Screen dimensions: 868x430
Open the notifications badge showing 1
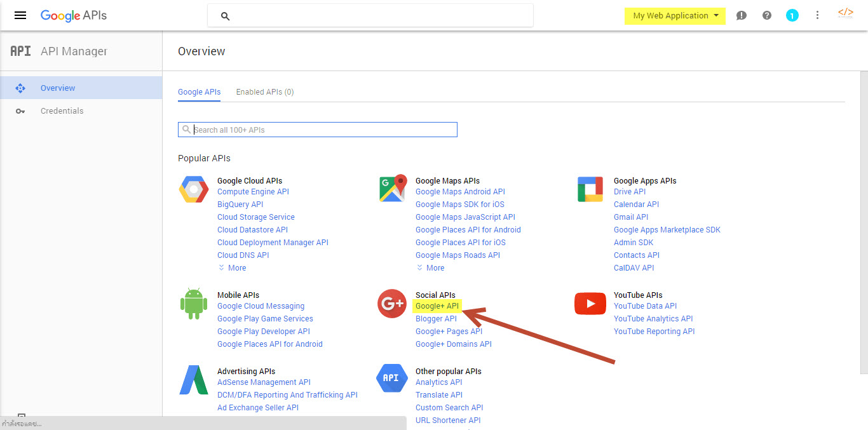[792, 15]
